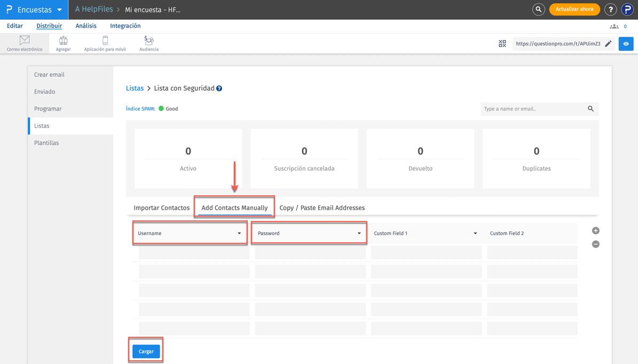Click the Mi encuesta survey title
Image resolution: width=638 pixels, height=364 pixels.
point(153,10)
